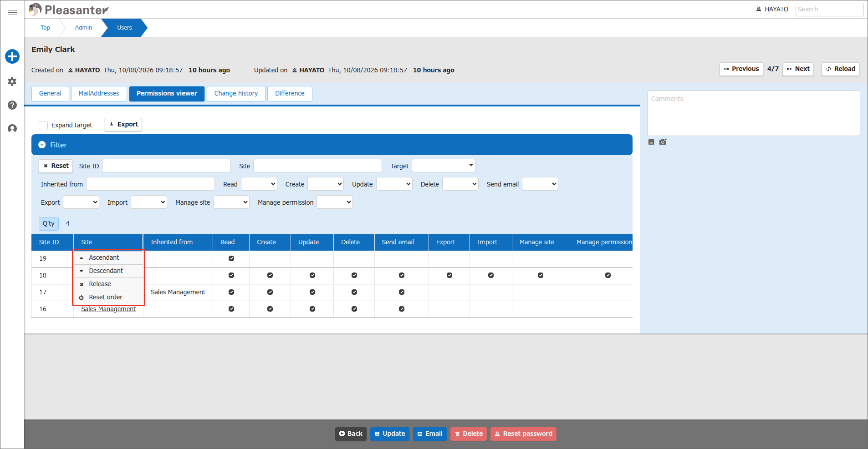Open the Manage permission filter dropdown

coord(335,202)
